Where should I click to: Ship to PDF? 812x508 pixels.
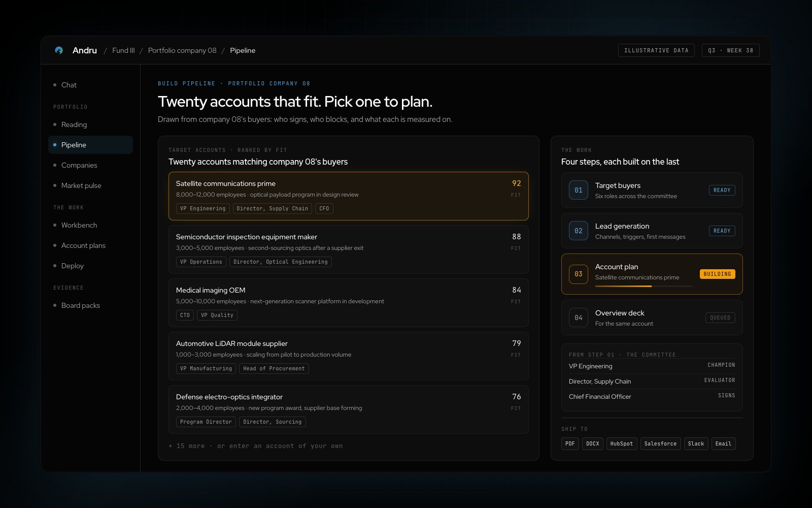pos(570,444)
